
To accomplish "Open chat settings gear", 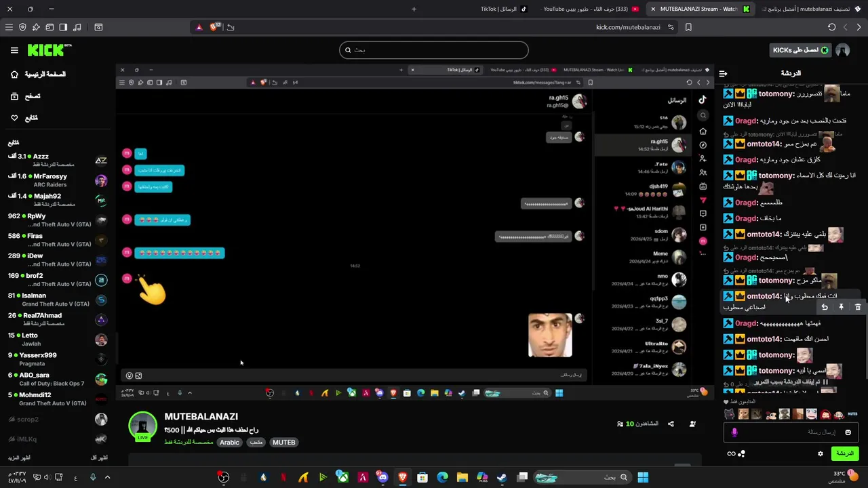I will pyautogui.click(x=821, y=453).
